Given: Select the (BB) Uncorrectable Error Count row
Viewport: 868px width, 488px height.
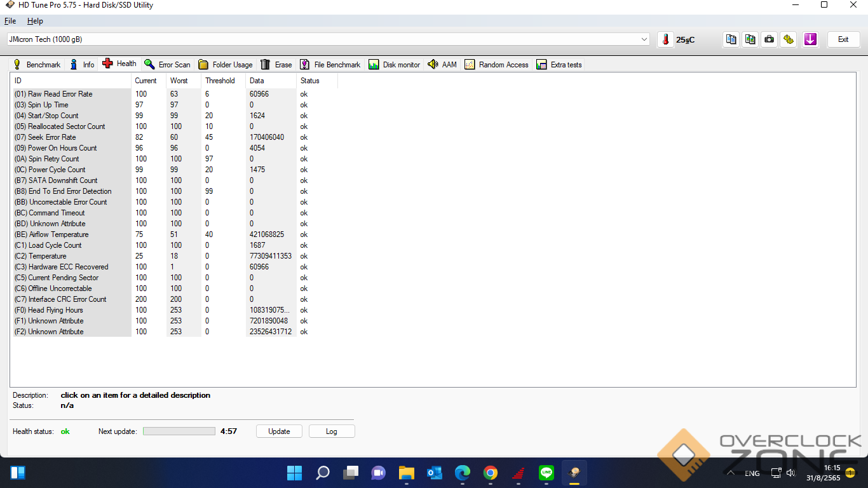Looking at the screenshot, I should [x=174, y=202].
